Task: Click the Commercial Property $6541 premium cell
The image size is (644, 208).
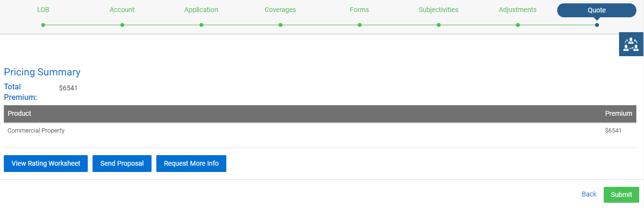Action: [613, 130]
